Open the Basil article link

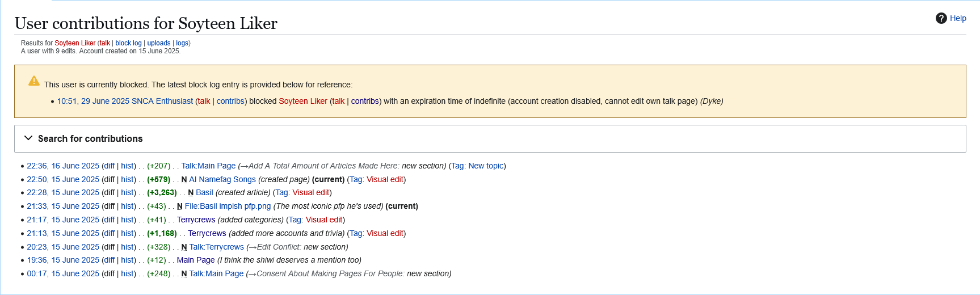point(204,193)
